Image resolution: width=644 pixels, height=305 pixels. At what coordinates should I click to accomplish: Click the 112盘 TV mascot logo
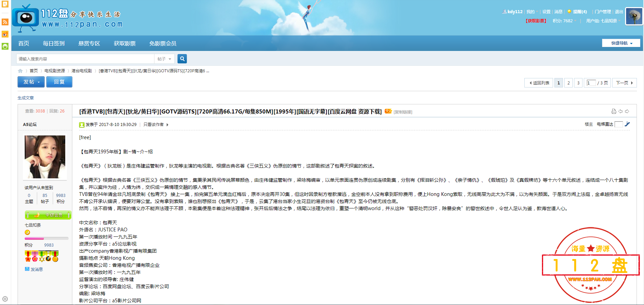pos(25,18)
